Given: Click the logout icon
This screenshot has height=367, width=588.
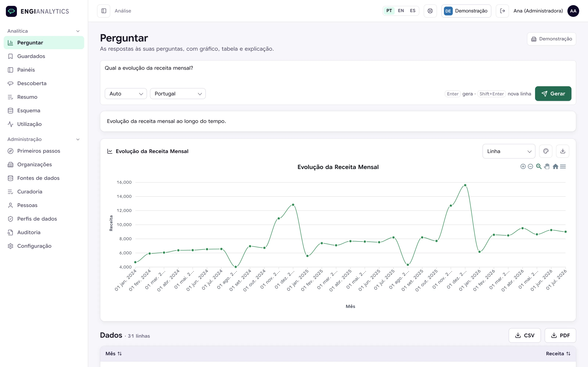Looking at the screenshot, I should point(502,11).
